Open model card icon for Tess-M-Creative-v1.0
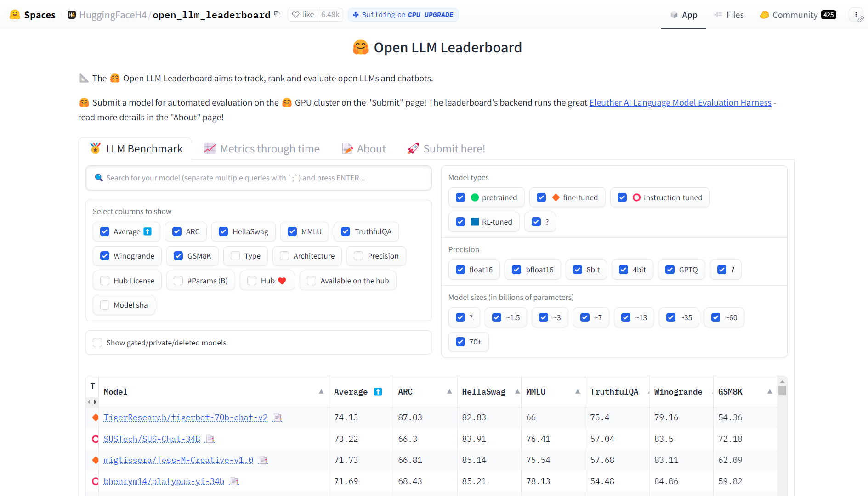Screen dimensions: 868x496 coord(263,460)
